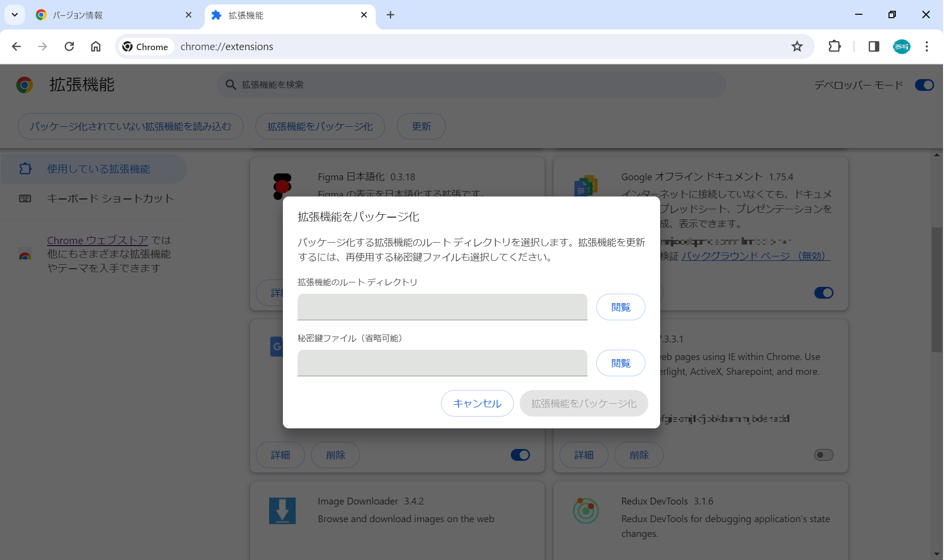This screenshot has height=560, width=944.
Task: Click the Redux DevTools extension icon
Action: (585, 511)
